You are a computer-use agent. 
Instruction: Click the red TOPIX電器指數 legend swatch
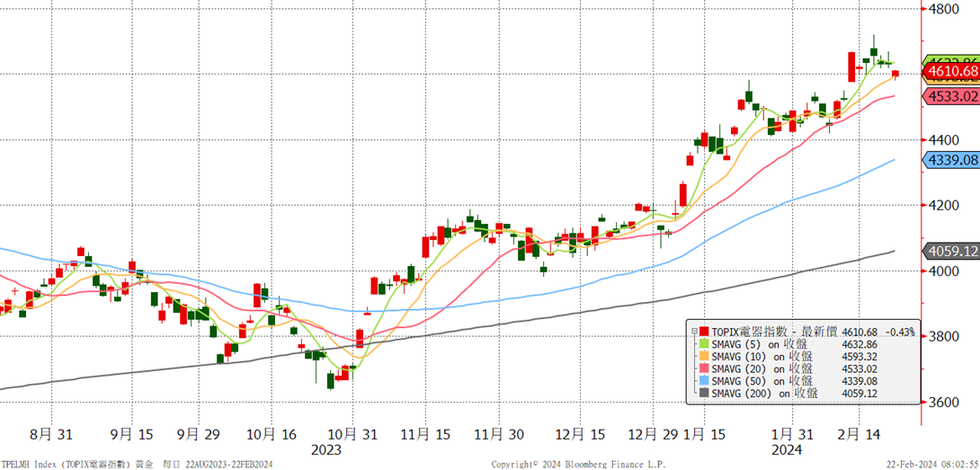(705, 332)
